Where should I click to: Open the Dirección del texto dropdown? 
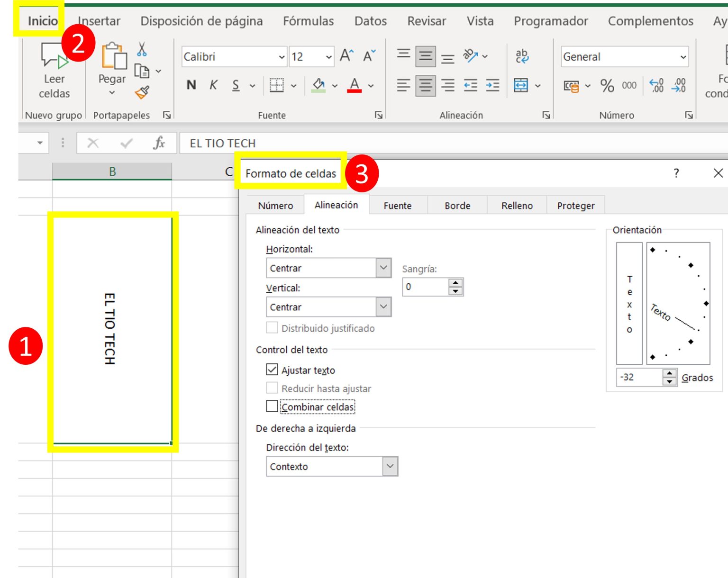[389, 466]
